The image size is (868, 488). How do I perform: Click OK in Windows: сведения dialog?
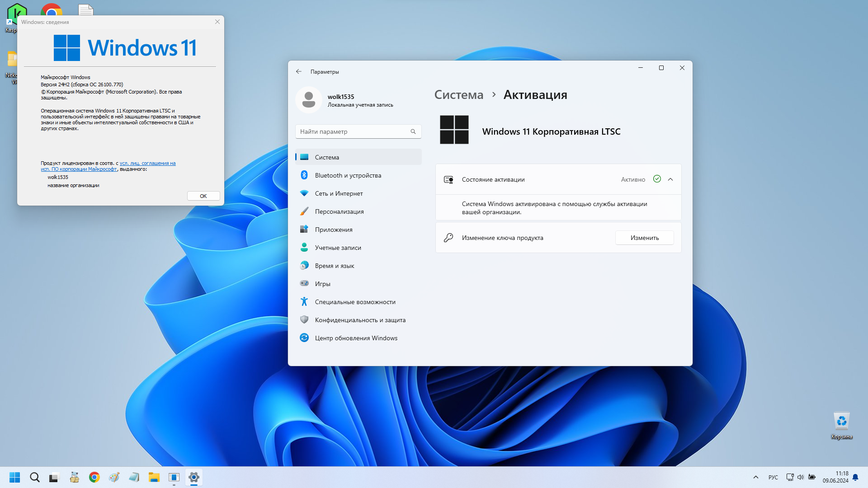pos(203,196)
